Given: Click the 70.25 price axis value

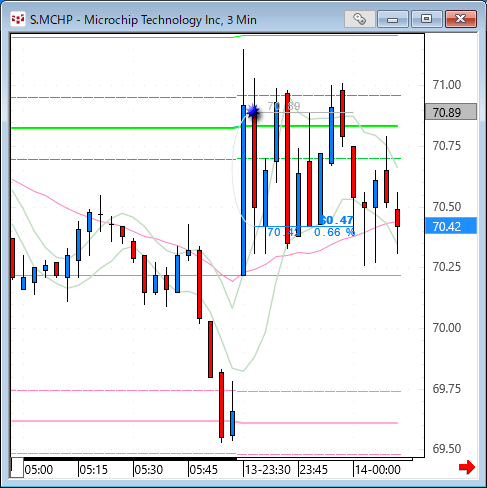Looking at the screenshot, I should pyautogui.click(x=447, y=267).
